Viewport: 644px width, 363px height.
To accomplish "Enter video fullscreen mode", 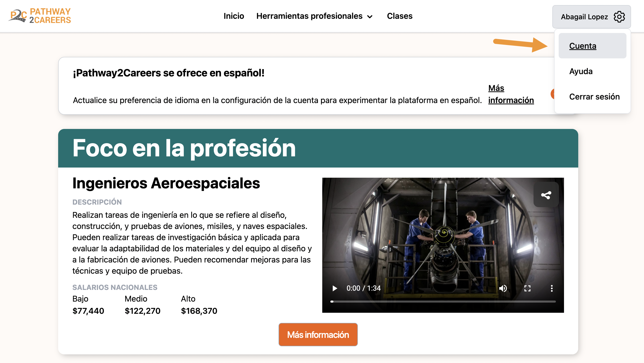I will click(x=527, y=288).
